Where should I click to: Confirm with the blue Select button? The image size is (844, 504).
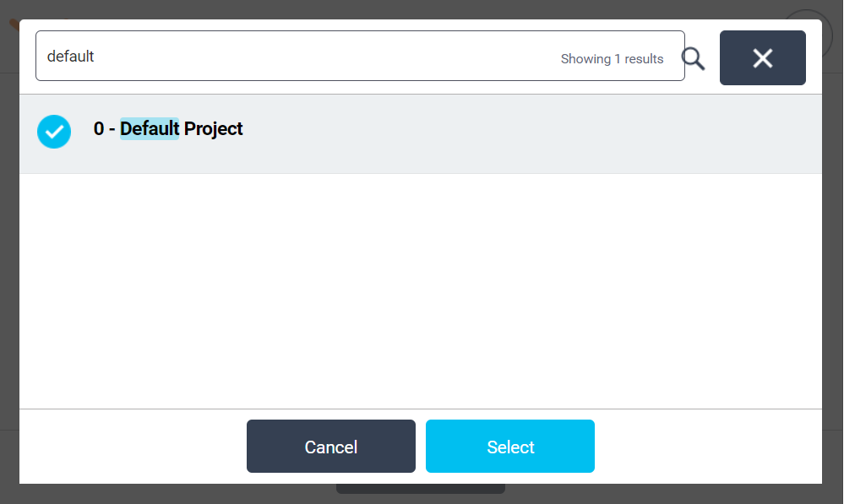click(509, 447)
